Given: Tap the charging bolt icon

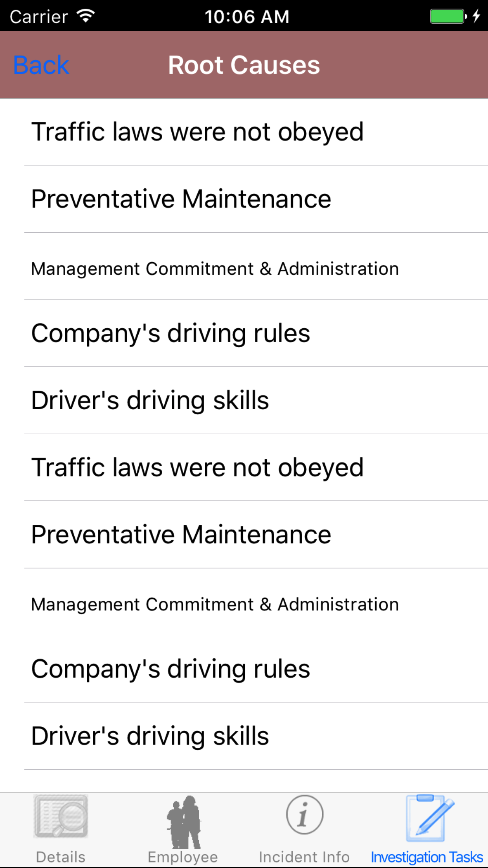Looking at the screenshot, I should point(476,17).
